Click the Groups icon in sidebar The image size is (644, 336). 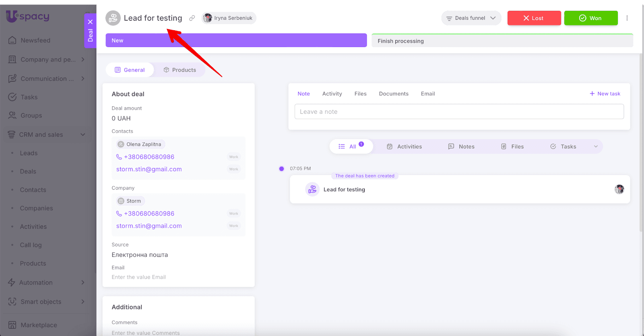12,115
